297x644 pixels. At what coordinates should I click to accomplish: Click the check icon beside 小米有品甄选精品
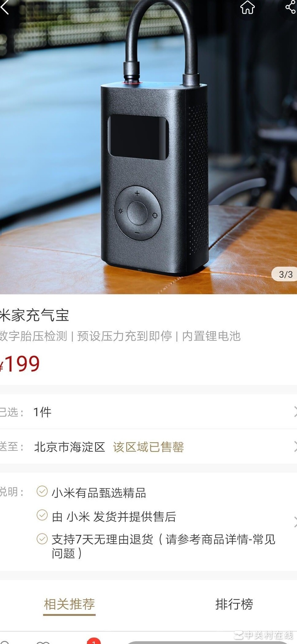tap(42, 491)
